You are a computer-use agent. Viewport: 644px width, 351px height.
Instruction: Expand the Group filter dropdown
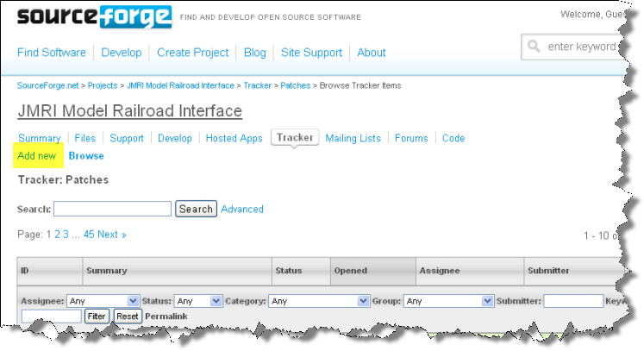(x=447, y=301)
